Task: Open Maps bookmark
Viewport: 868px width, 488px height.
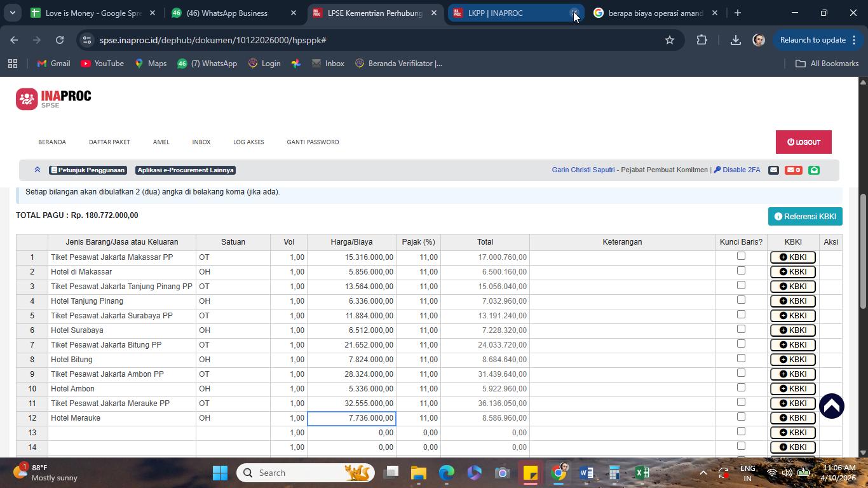Action: coord(150,64)
